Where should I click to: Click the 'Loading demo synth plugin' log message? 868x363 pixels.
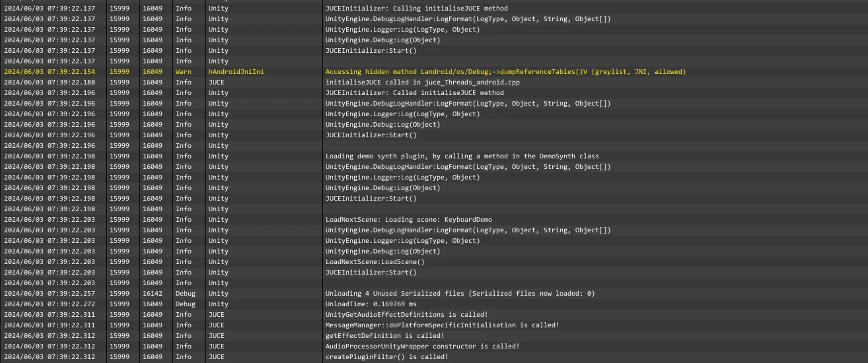[462, 156]
